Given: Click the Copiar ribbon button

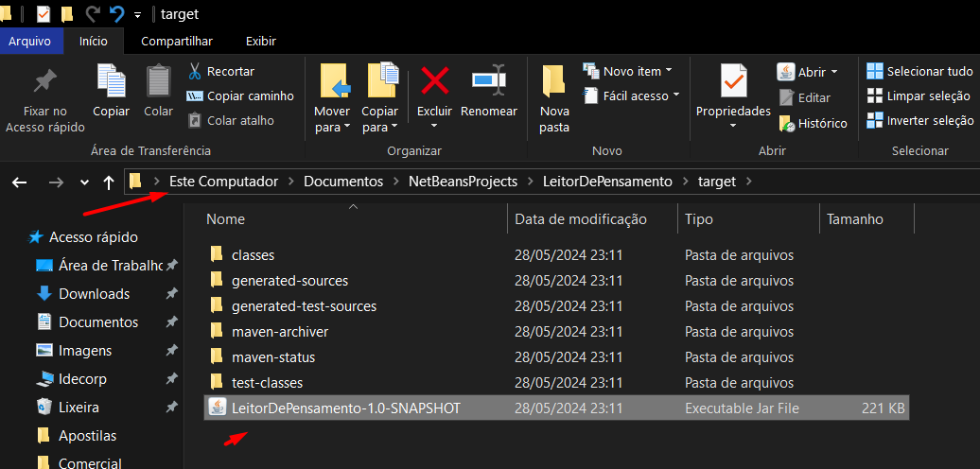Looking at the screenshot, I should coord(111,91).
